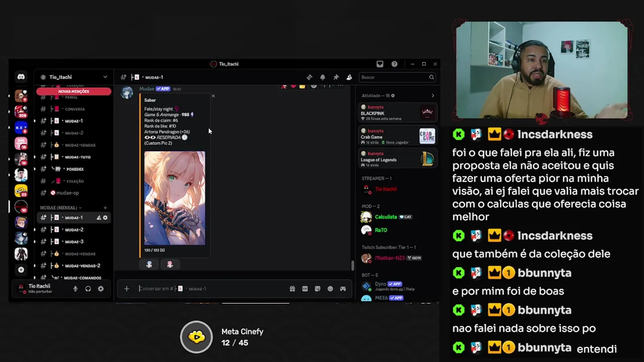
Task: Select active MUDAE-1 channel in MENSAL
Action: 74,218
